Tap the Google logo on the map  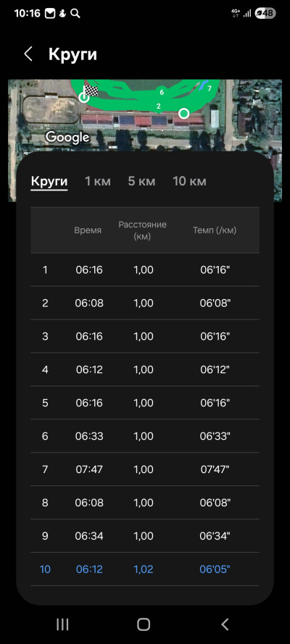[x=67, y=137]
